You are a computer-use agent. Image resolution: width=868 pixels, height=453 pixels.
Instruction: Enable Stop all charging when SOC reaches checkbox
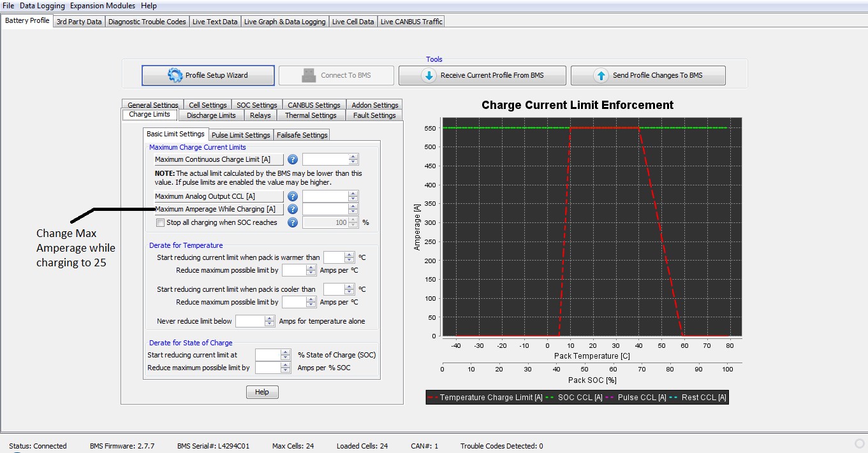(x=160, y=222)
